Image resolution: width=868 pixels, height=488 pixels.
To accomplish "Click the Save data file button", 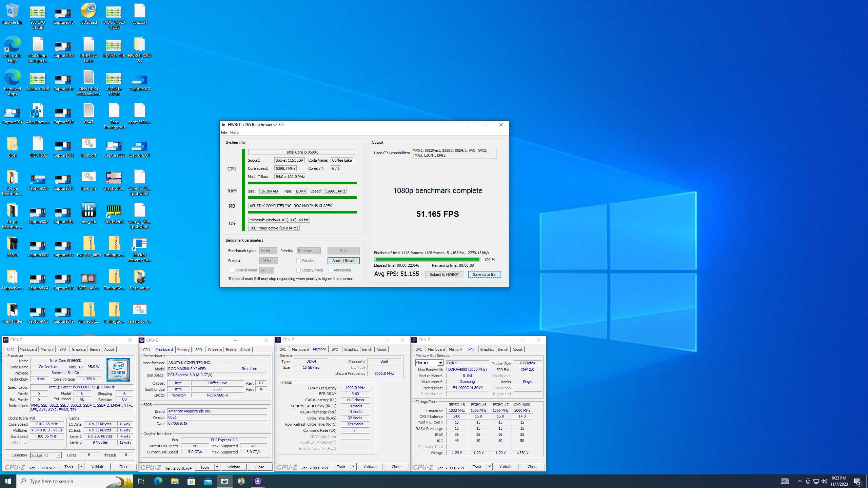I will 484,274.
